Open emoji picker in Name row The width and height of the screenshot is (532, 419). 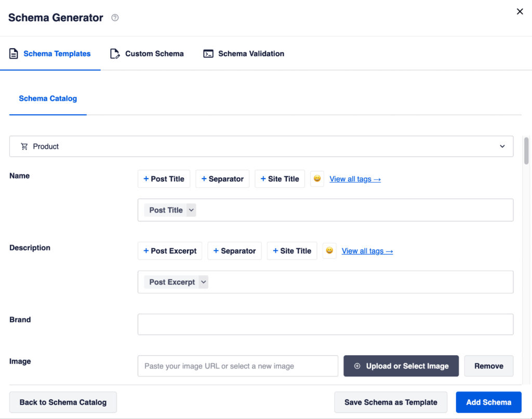[x=317, y=179]
